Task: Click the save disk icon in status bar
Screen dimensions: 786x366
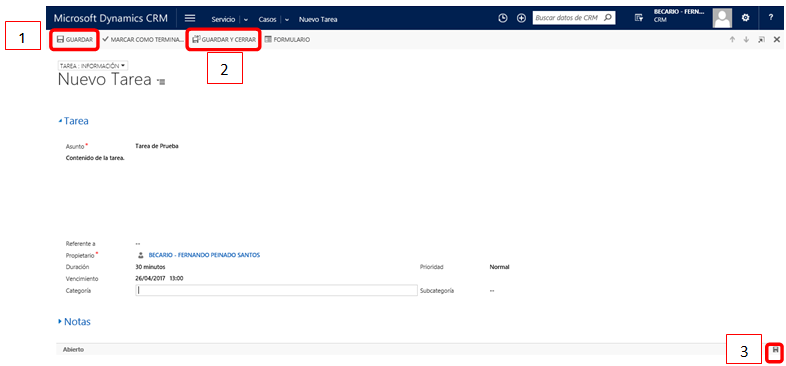Action: (776, 350)
